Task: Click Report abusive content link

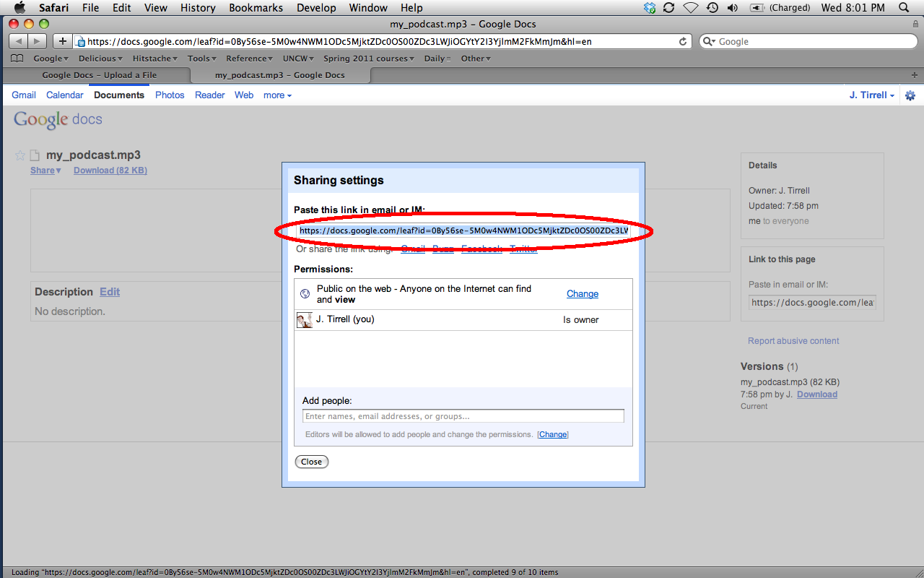Action: tap(793, 341)
